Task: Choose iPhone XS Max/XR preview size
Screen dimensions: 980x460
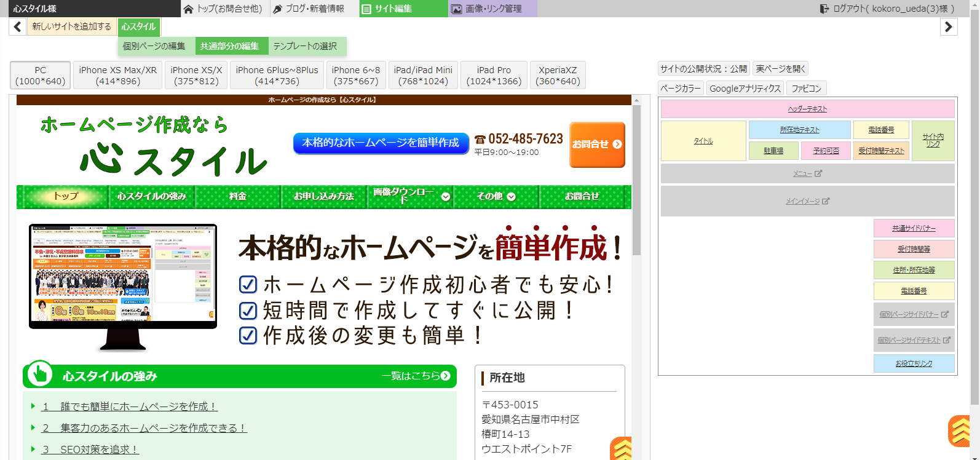Action: point(118,75)
